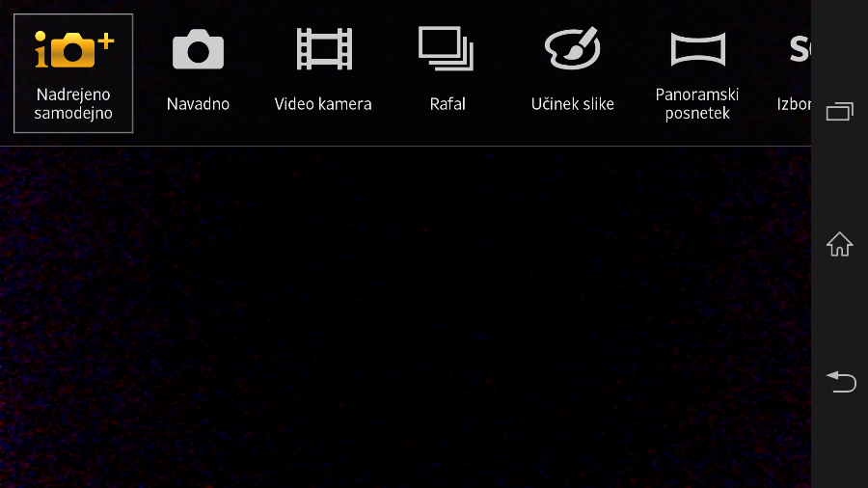The height and width of the screenshot is (488, 868).
Task: Open the recent apps overview
Action: tap(839, 112)
